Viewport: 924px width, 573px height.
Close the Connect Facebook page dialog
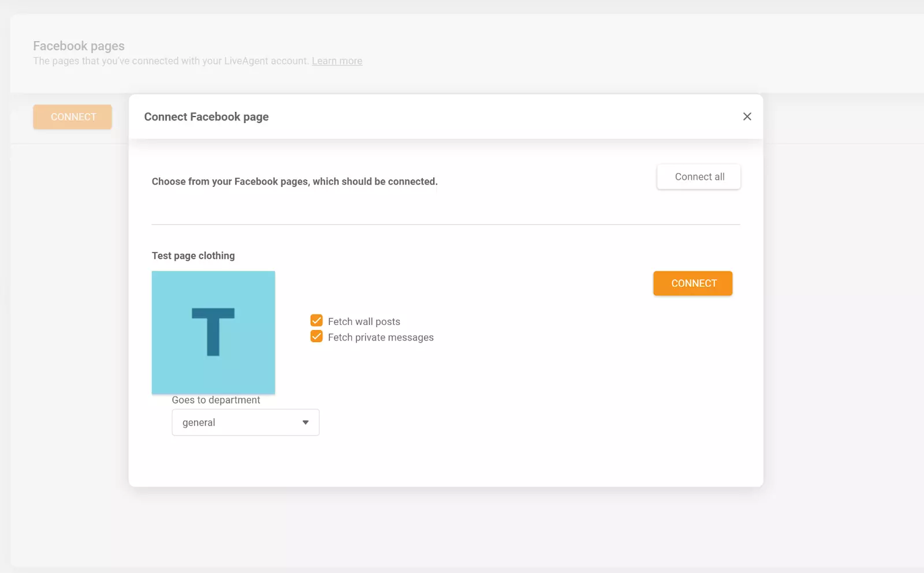click(x=747, y=116)
